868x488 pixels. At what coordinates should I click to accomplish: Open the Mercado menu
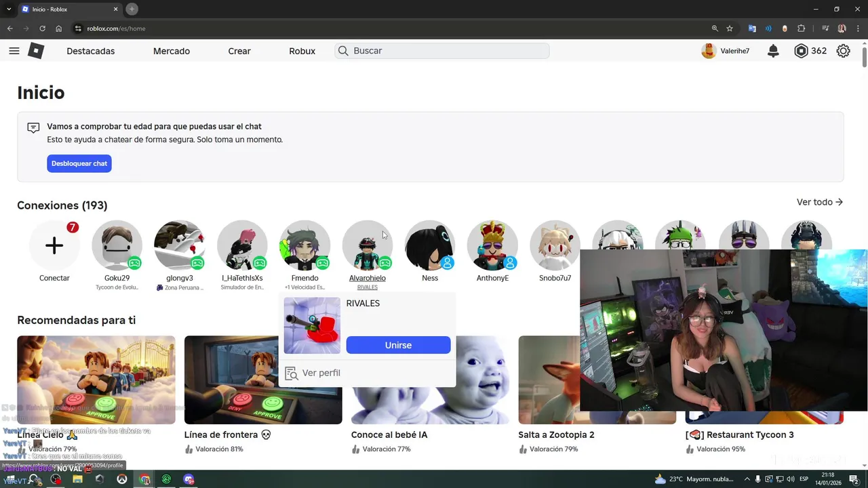[x=172, y=51]
